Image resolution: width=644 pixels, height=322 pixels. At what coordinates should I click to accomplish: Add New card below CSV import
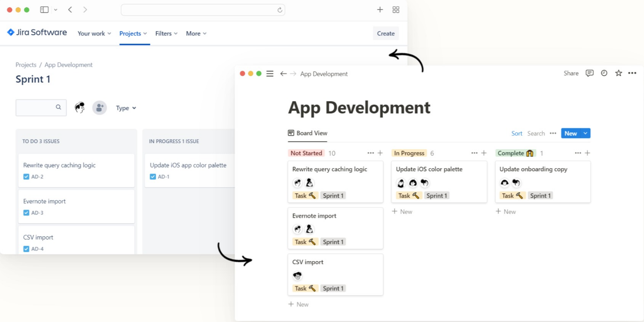click(299, 304)
